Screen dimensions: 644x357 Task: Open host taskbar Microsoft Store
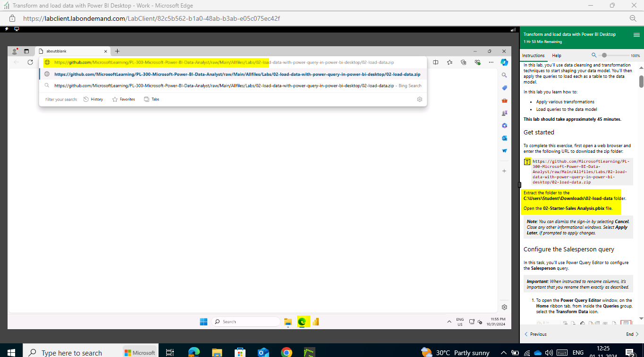[240, 352]
